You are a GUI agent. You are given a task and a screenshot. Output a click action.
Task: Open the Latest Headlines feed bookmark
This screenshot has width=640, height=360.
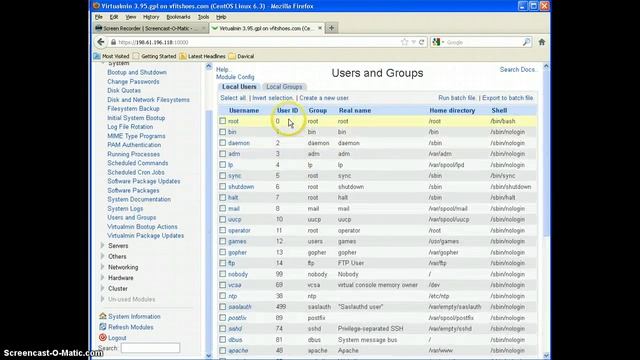(202, 56)
